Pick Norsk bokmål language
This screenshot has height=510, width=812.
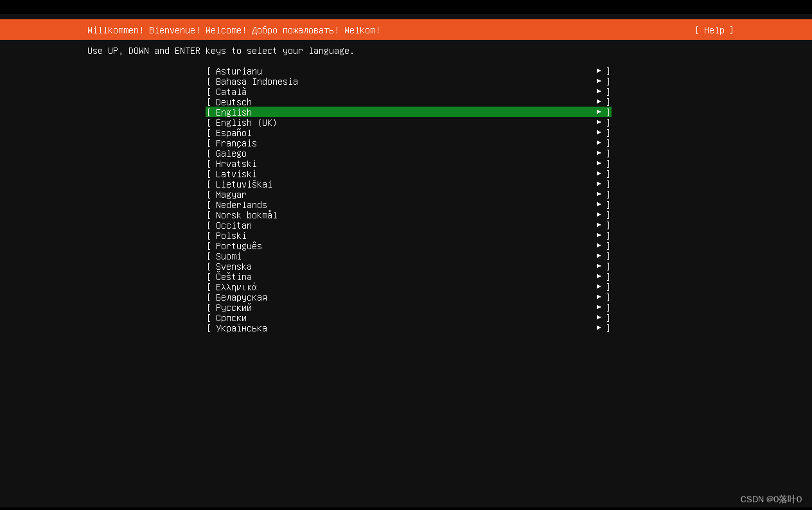[x=408, y=215]
